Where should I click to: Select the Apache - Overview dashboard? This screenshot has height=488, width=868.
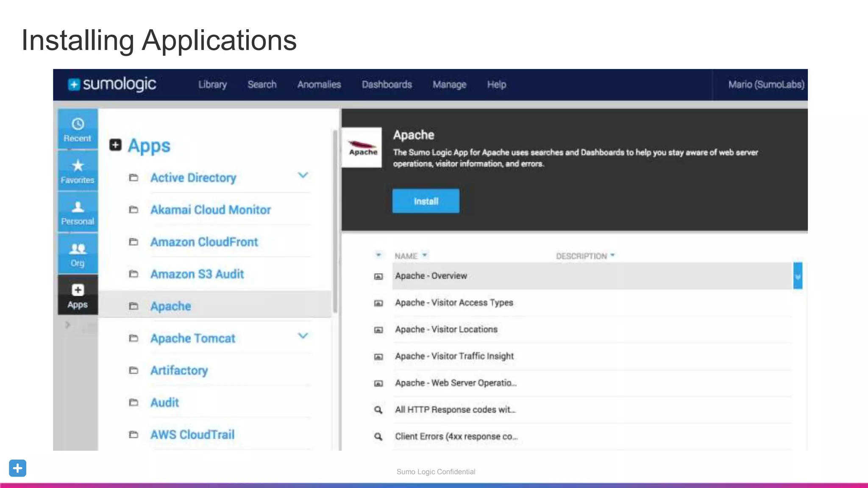point(592,276)
